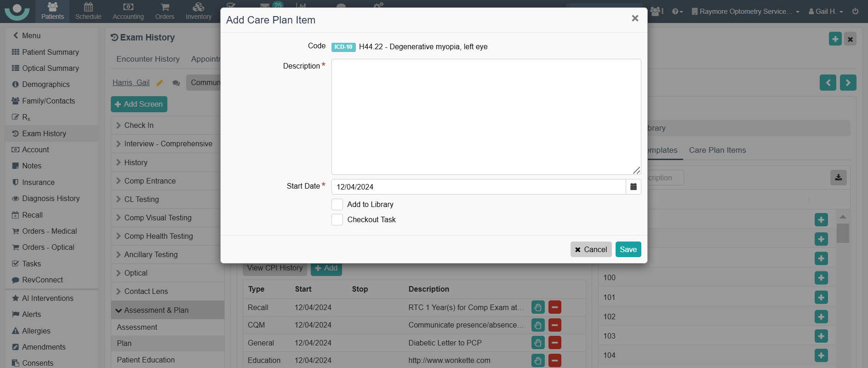Enable the Add to Library checkbox
This screenshot has width=868, height=368.
click(337, 204)
